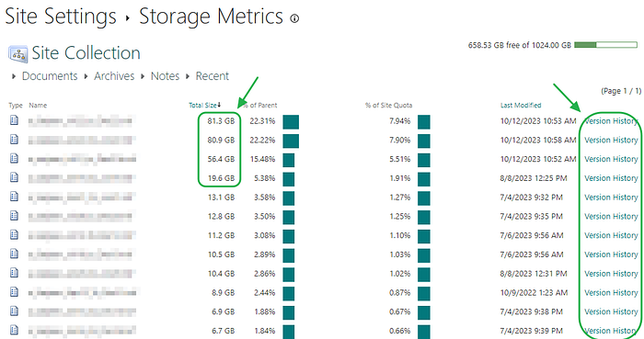The image size is (644, 339).
Task: Click the storage quota usage bar
Action: pos(605,45)
